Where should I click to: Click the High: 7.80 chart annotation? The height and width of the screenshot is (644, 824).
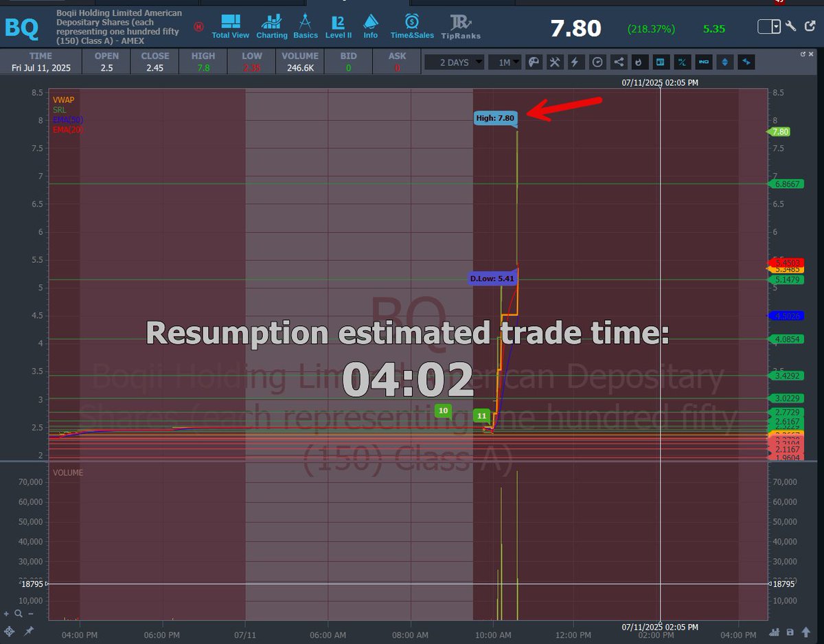[x=495, y=117]
